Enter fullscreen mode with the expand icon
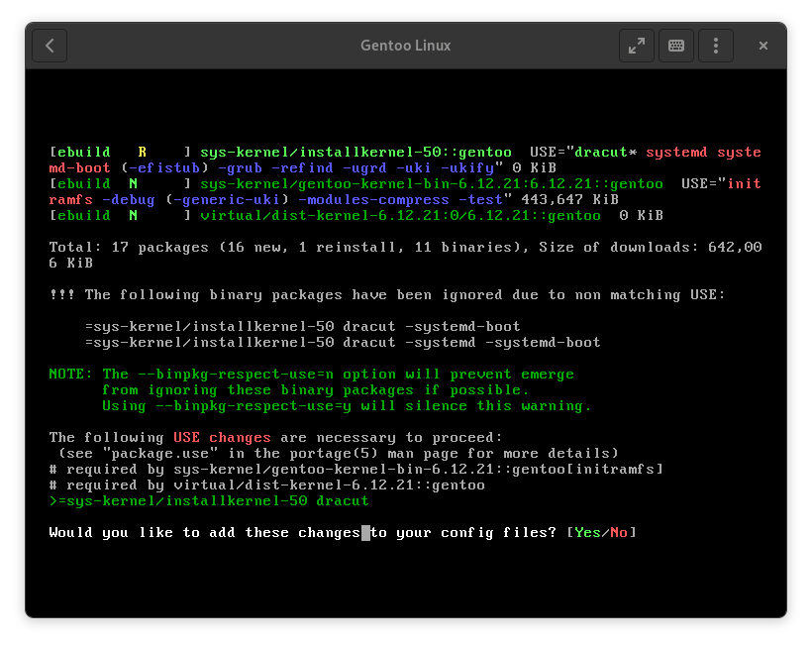This screenshot has height=646, width=812. [x=637, y=46]
